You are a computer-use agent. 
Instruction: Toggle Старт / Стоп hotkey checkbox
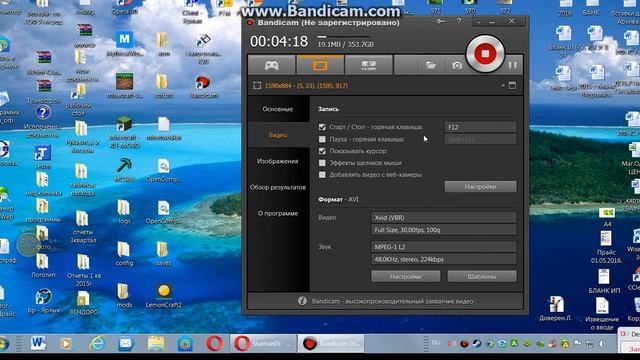(x=322, y=127)
